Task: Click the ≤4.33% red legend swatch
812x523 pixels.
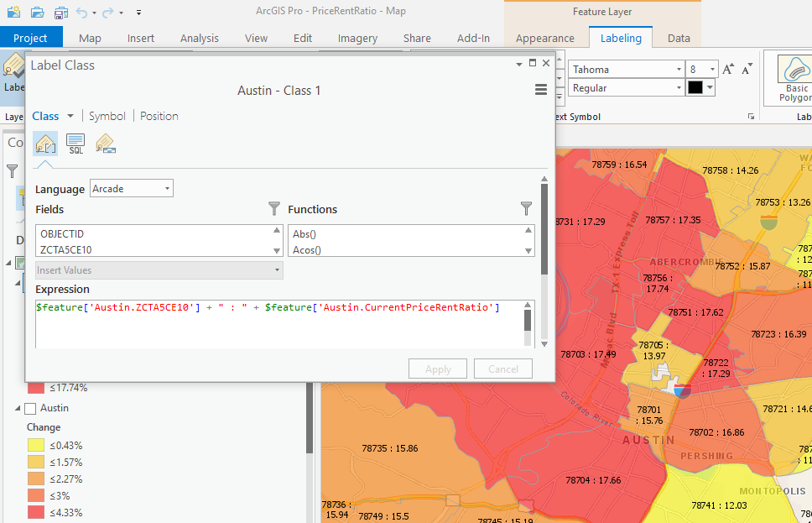Action: click(x=36, y=513)
